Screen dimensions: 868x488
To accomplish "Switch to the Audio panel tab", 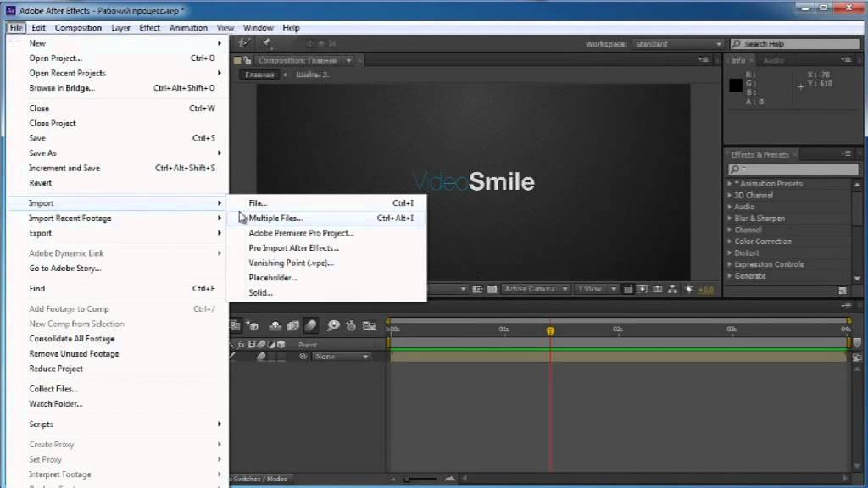I will tap(773, 60).
